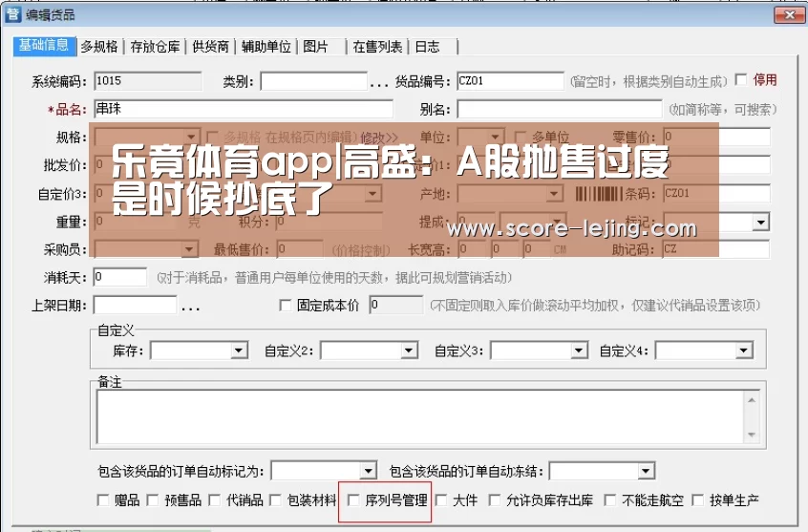This screenshot has height=532, width=808.
Task: Click the 货品编号 field
Action: pos(510,81)
